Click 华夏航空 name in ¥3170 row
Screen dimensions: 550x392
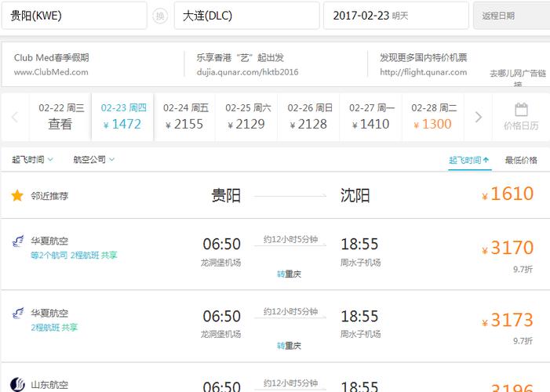pyautogui.click(x=49, y=241)
